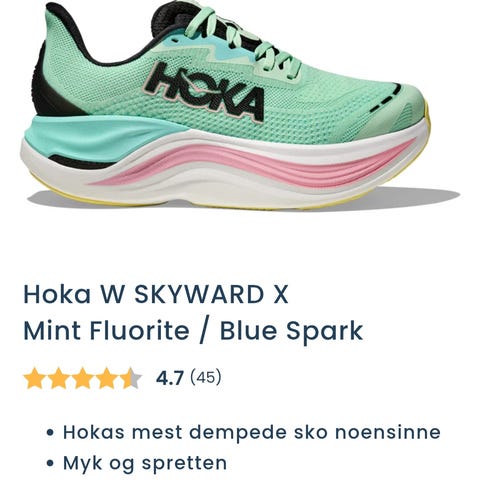Select the second gold rating star
480x480 pixels.
coord(58,378)
